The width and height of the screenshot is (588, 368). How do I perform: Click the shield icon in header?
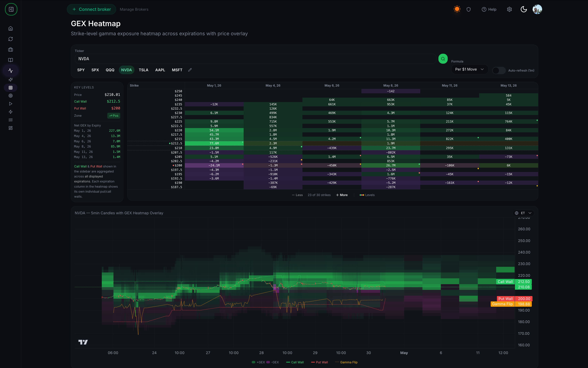[x=469, y=9]
